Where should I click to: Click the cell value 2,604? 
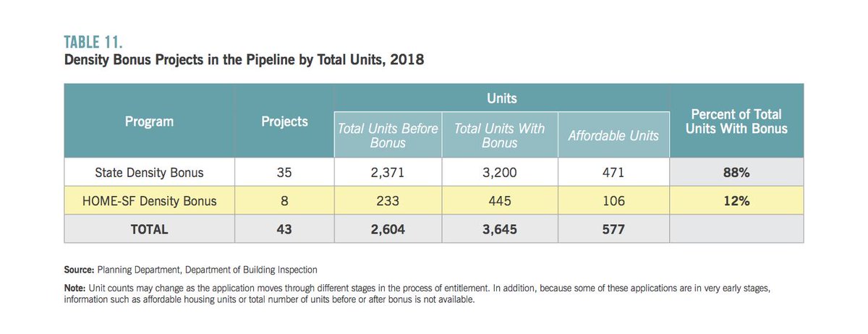point(388,229)
